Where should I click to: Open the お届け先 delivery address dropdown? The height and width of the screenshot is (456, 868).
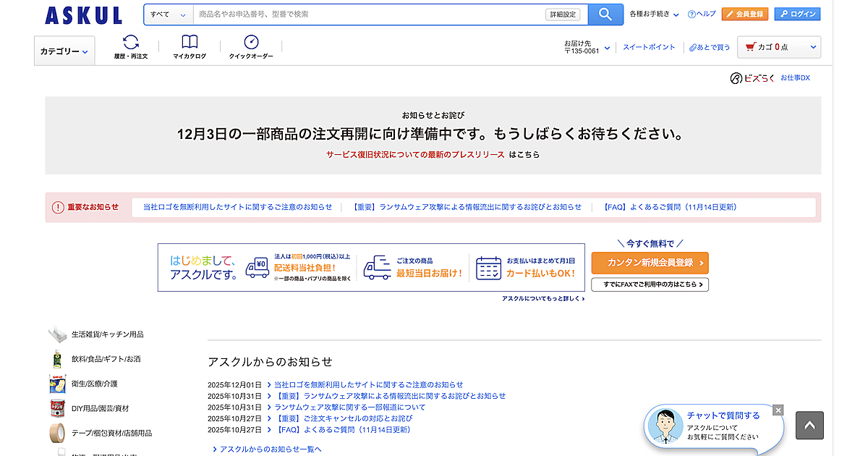tap(586, 46)
